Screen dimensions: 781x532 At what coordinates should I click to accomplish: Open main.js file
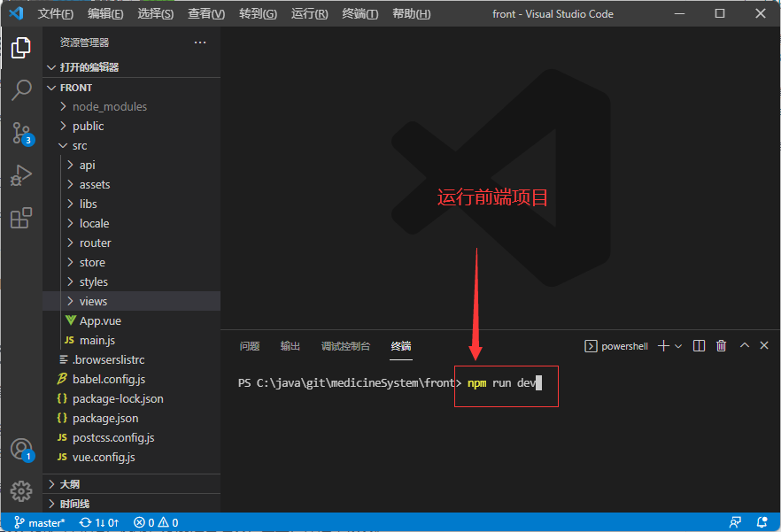click(x=131, y=340)
